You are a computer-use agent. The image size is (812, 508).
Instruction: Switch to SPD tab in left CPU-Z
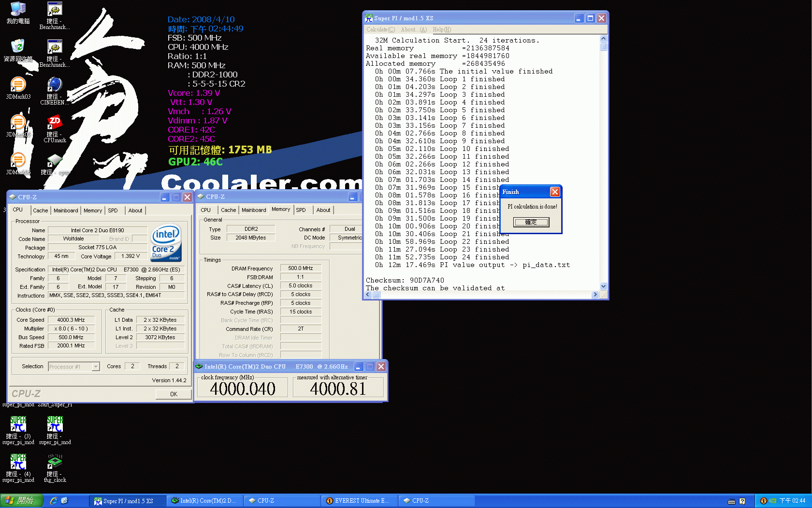coord(113,210)
